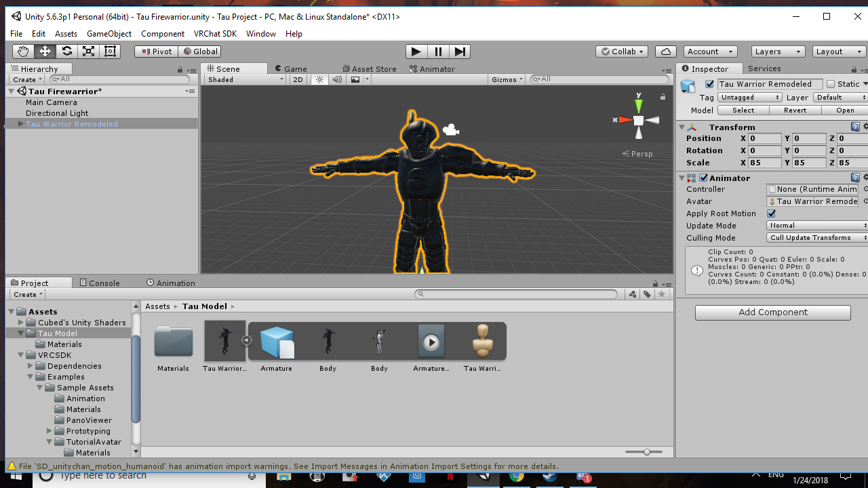The image size is (868, 488).
Task: Disable the Animator component checkbox
Action: coord(703,178)
